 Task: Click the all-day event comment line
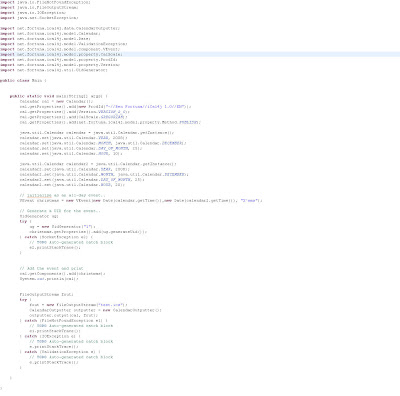[62, 195]
